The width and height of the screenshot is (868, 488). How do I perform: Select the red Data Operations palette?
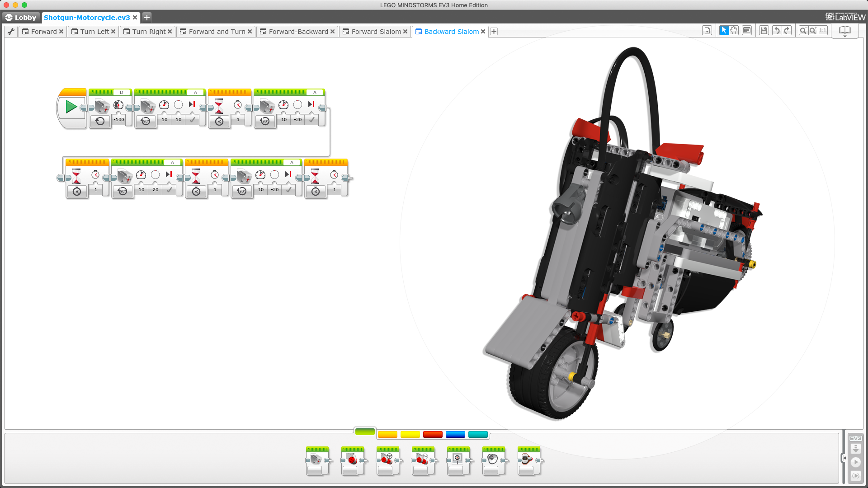point(433,434)
